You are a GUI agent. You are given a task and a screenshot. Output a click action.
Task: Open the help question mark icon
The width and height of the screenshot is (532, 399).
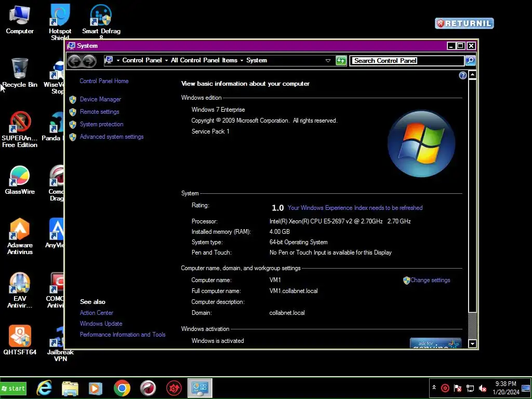tap(462, 75)
